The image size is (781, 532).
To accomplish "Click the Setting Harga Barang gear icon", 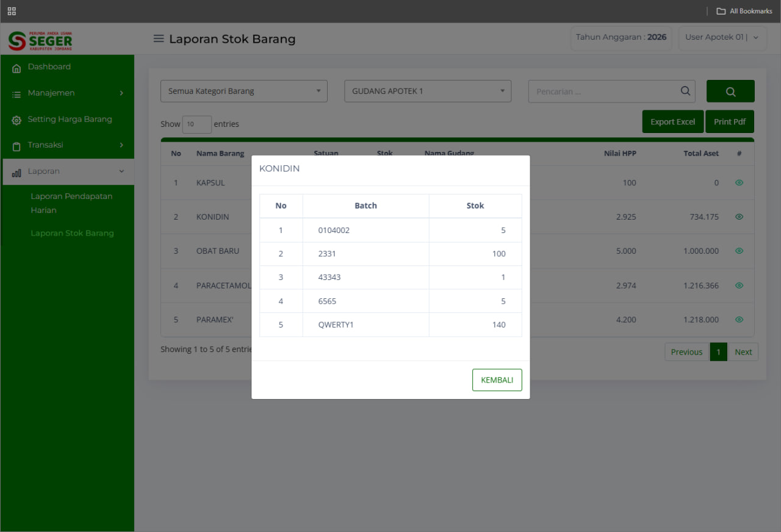I will click(16, 120).
